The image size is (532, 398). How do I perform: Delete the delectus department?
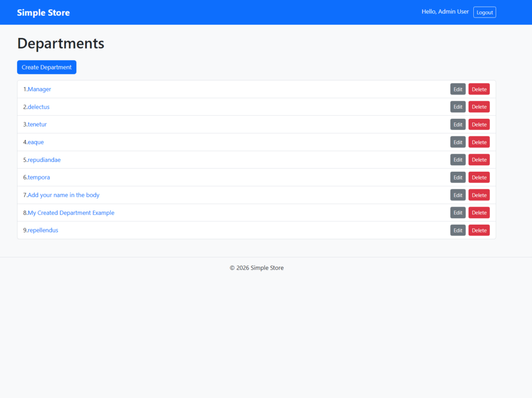(x=479, y=107)
